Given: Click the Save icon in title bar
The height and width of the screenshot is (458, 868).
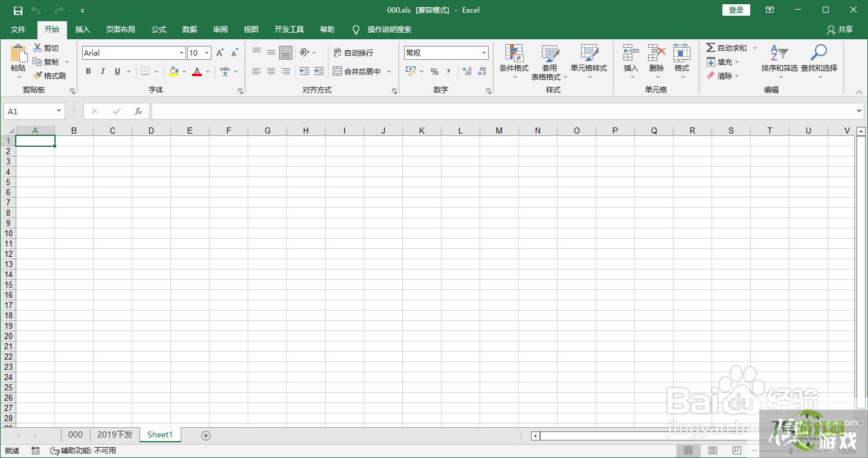Looking at the screenshot, I should click(18, 10).
